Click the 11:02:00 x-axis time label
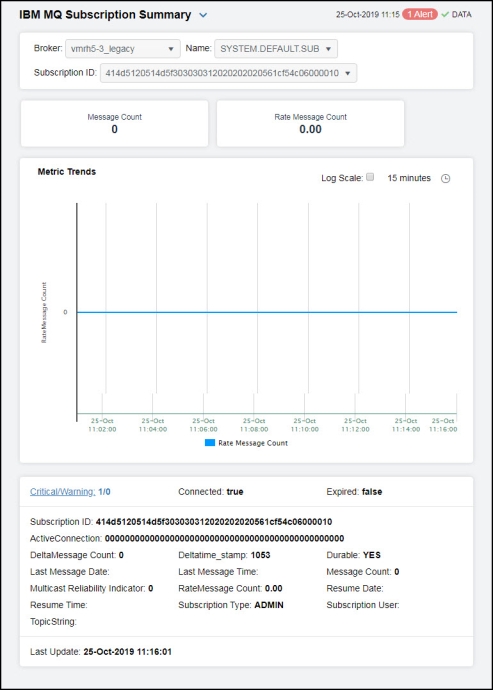The height and width of the screenshot is (690, 493). click(x=102, y=425)
